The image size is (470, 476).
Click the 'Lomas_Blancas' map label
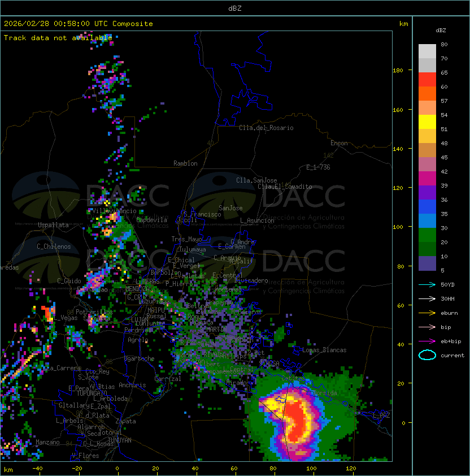[324, 350]
